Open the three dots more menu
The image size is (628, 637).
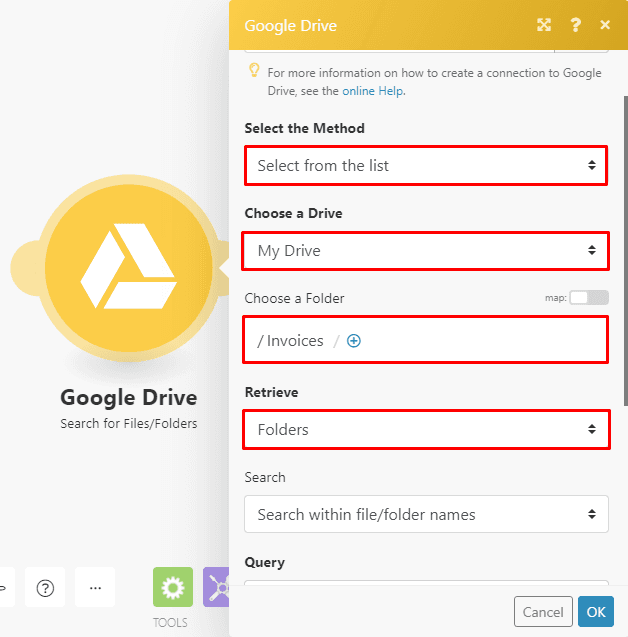(x=95, y=588)
